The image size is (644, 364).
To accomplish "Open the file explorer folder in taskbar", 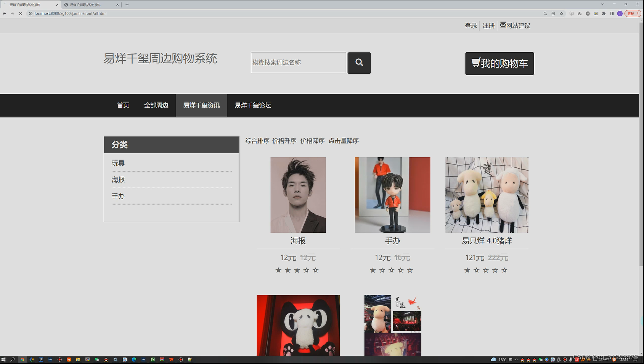I will pyautogui.click(x=78, y=359).
